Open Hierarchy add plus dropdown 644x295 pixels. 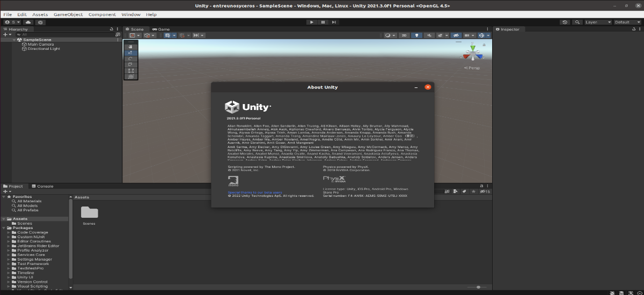7,34
